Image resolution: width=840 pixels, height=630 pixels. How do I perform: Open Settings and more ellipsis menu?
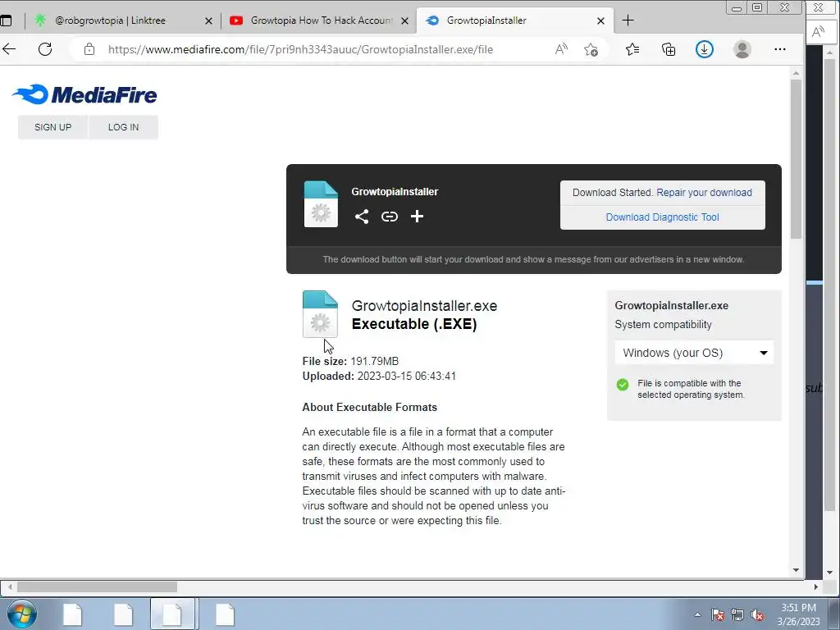pos(780,49)
